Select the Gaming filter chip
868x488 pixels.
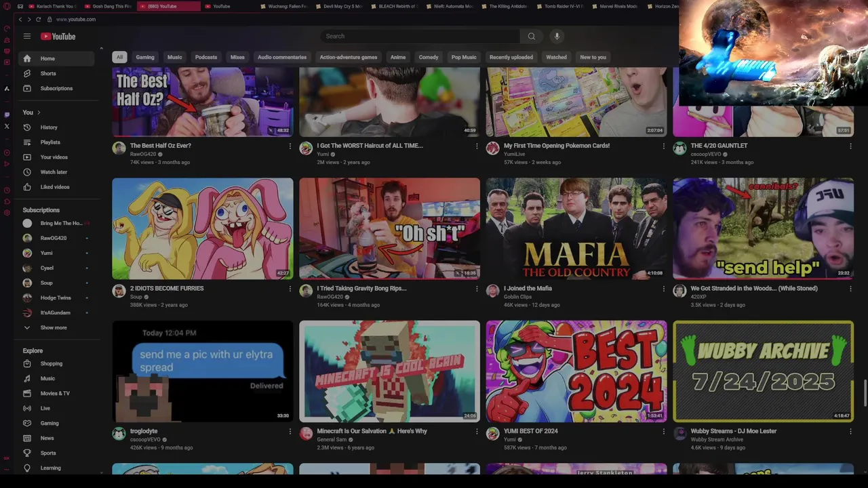click(x=145, y=57)
